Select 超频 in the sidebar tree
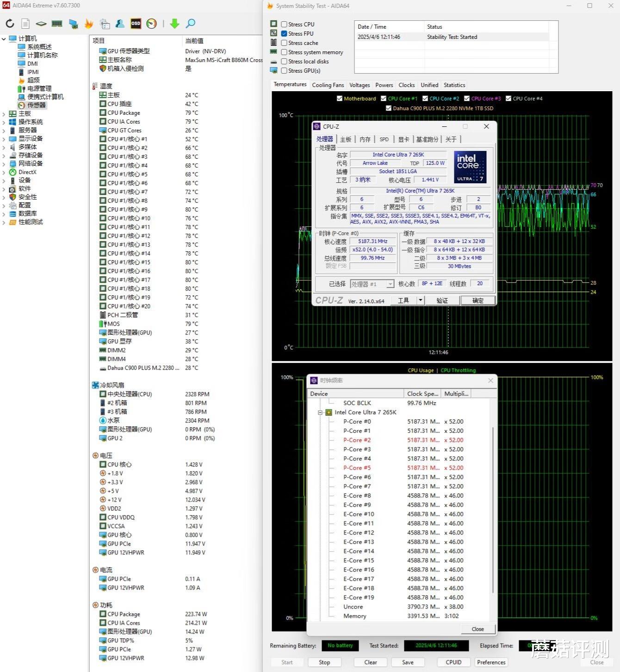Viewport: 620px width, 672px height. [x=33, y=81]
